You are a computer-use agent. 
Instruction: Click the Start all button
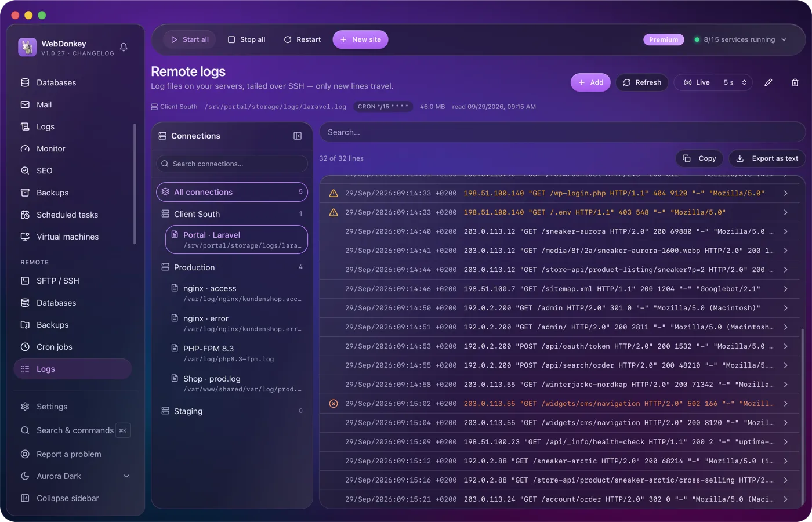[x=190, y=39]
